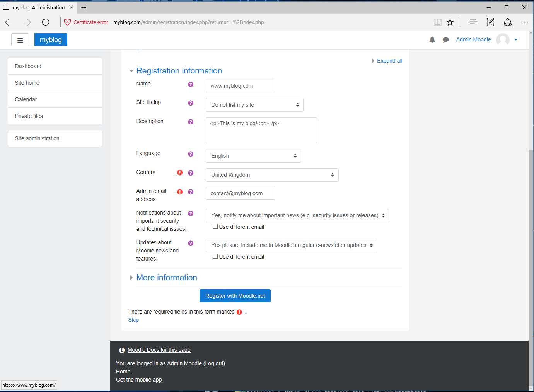
Task: Click the Log out link
Action: 214,363
